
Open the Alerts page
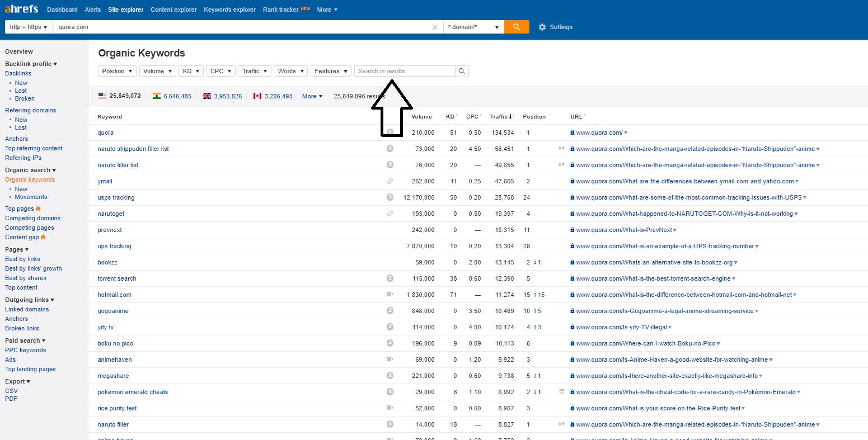pos(93,10)
